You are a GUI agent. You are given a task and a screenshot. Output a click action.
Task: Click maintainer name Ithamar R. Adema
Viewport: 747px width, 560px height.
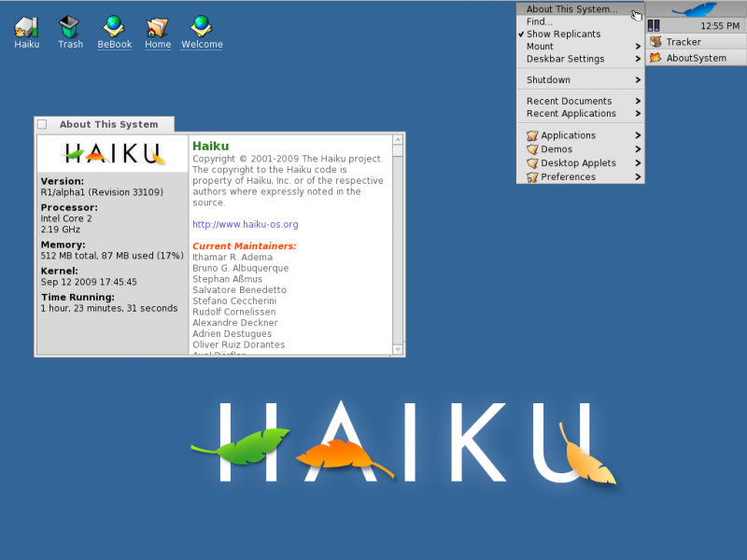point(233,258)
